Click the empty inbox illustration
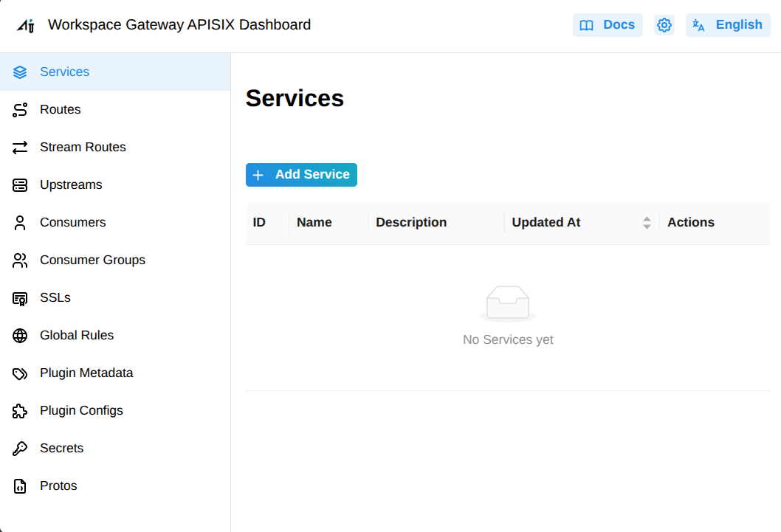 508,303
